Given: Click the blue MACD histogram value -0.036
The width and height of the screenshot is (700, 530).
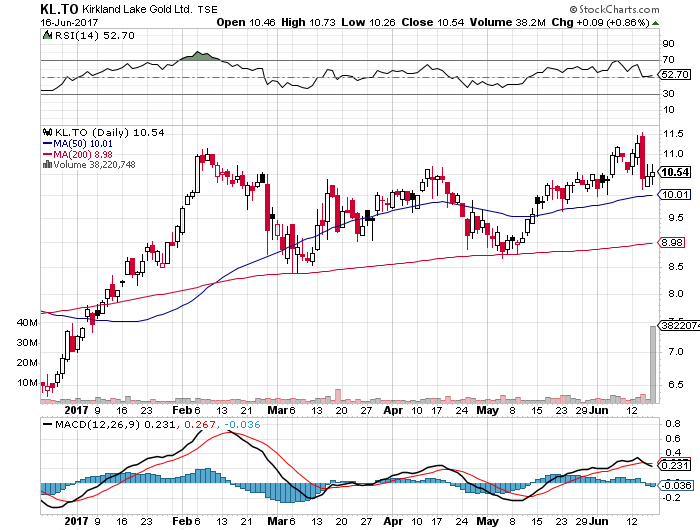Looking at the screenshot, I should [x=242, y=424].
